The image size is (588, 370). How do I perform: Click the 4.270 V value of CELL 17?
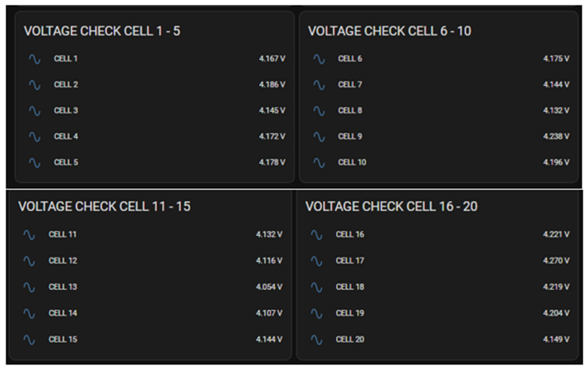pos(556,260)
